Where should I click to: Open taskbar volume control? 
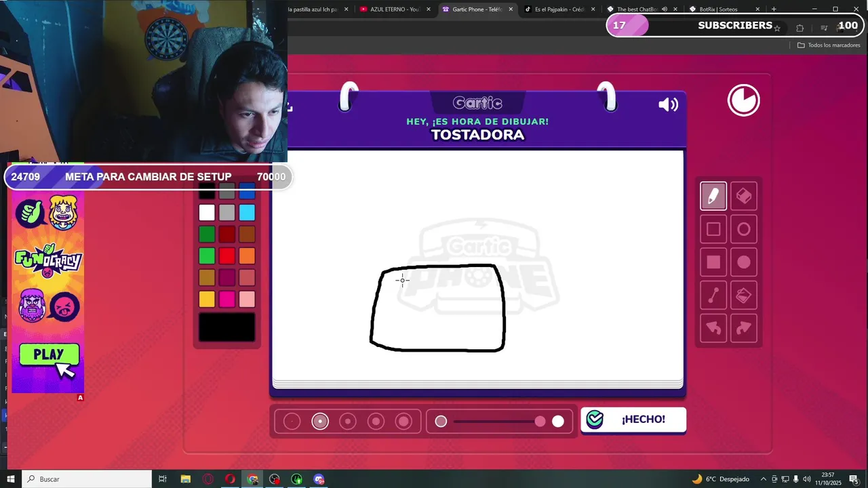[x=807, y=479]
